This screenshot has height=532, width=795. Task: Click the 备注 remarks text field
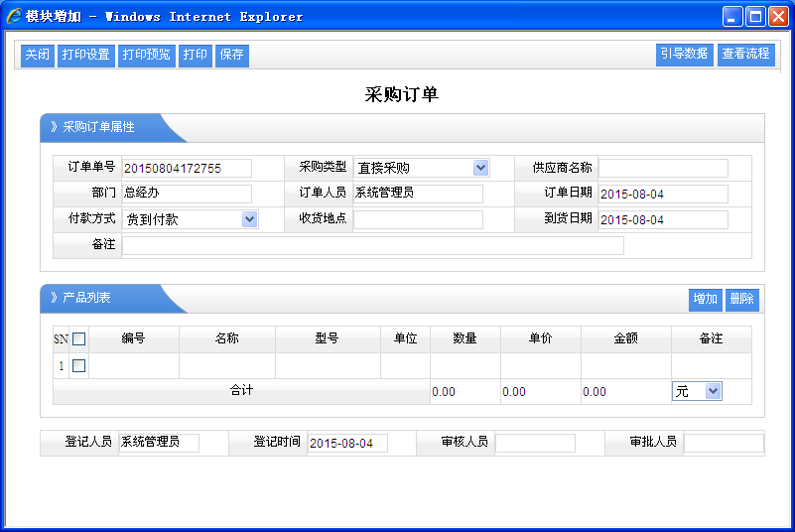(x=372, y=245)
